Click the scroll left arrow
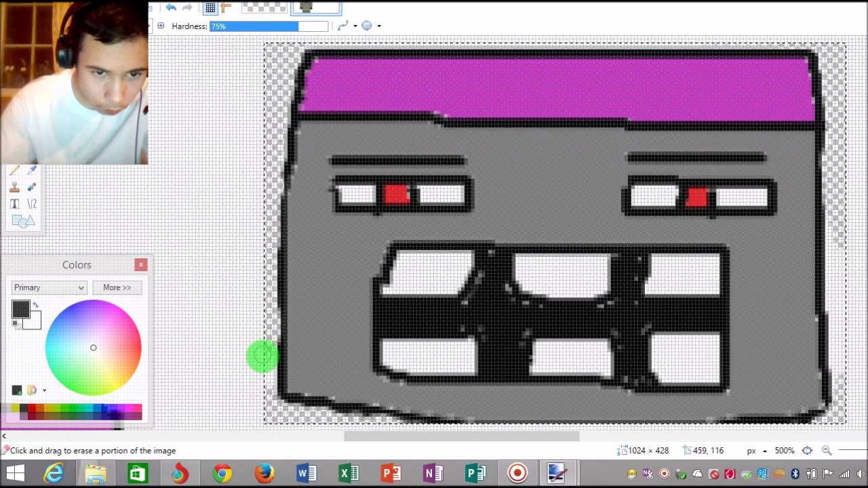This screenshot has height=488, width=868. click(x=4, y=436)
